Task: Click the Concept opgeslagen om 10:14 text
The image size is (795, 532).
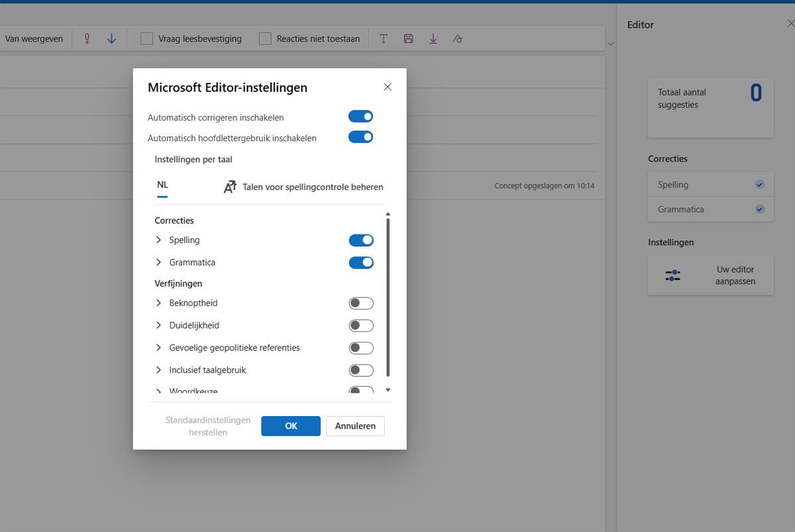Action: (544, 186)
